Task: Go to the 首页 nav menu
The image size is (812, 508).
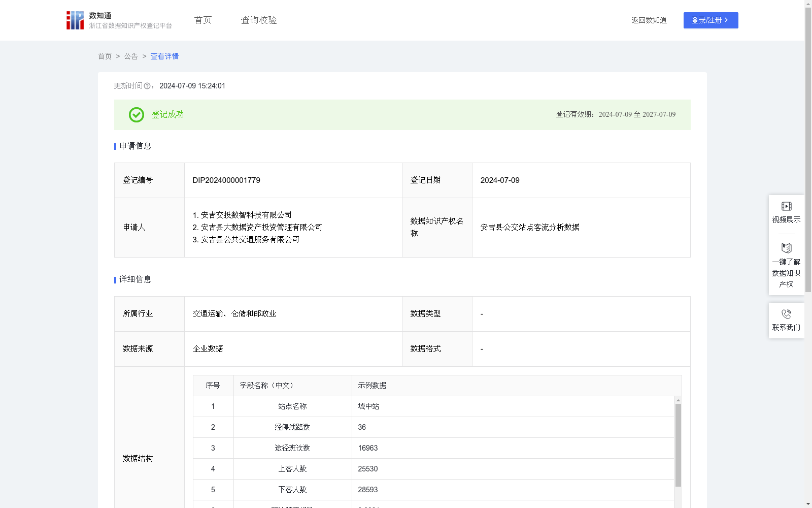Action: click(203, 20)
